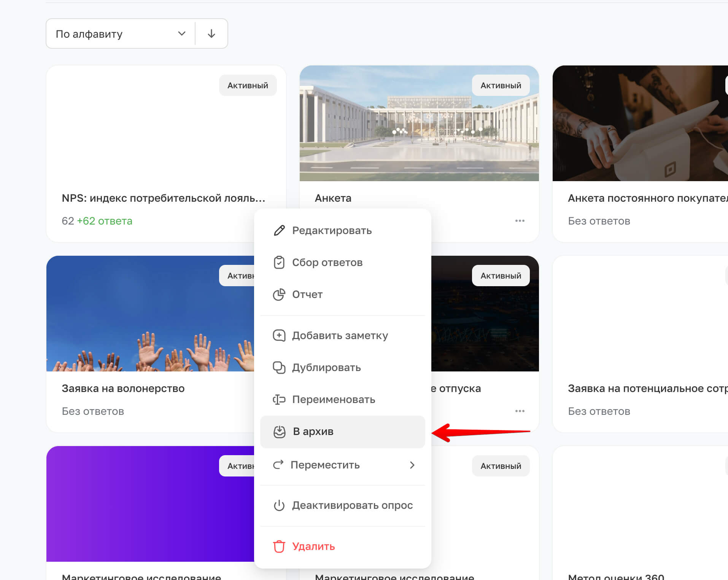Viewport: 728px width, 580px height.
Task: Click the power icon beside Деактивировать опрос
Action: pyautogui.click(x=279, y=505)
